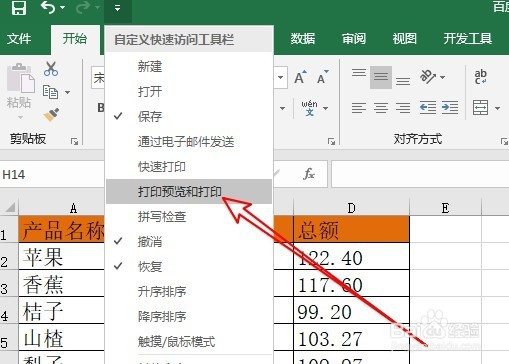
Task: Open the Undo history dropdown arrow
Action: coord(62,7)
